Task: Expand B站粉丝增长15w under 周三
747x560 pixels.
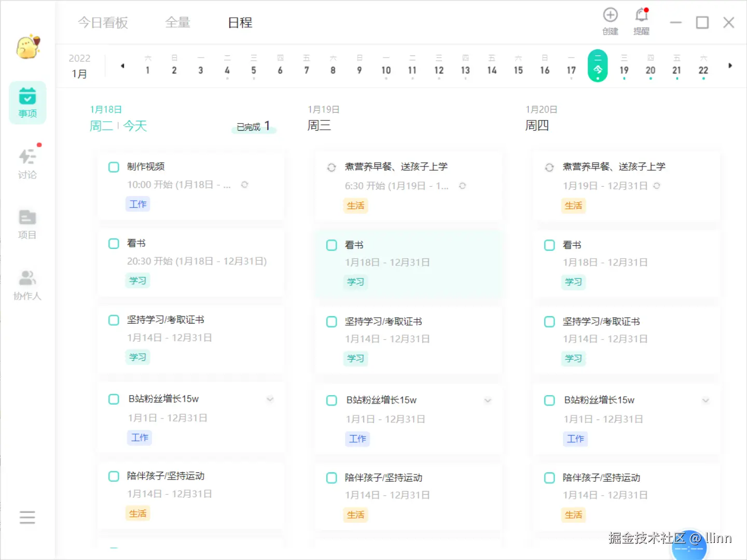Action: pos(488,400)
